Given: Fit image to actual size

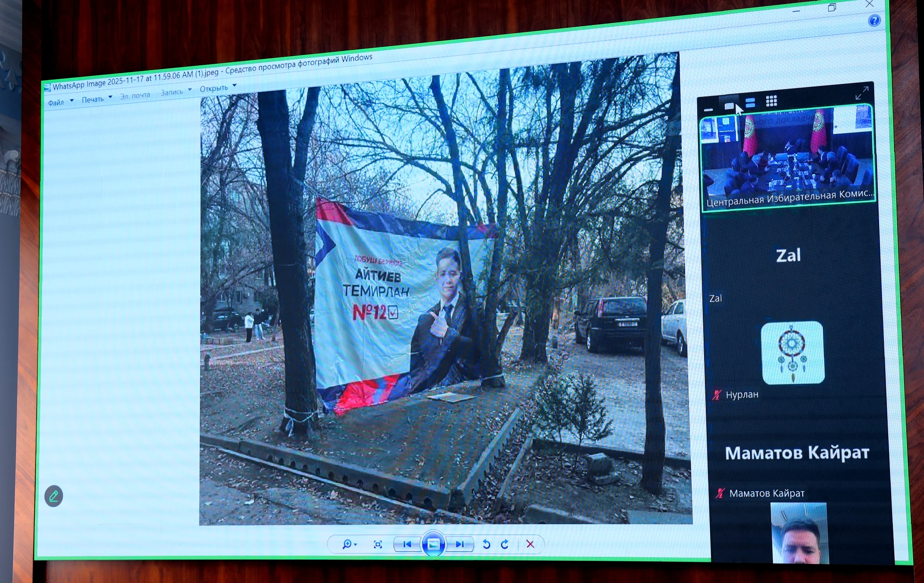Looking at the screenshot, I should click(378, 545).
